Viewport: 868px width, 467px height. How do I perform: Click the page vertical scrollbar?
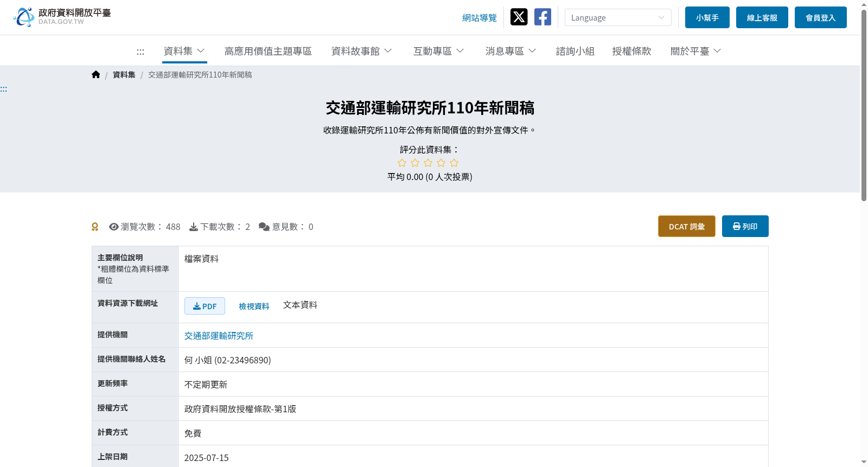point(864,106)
